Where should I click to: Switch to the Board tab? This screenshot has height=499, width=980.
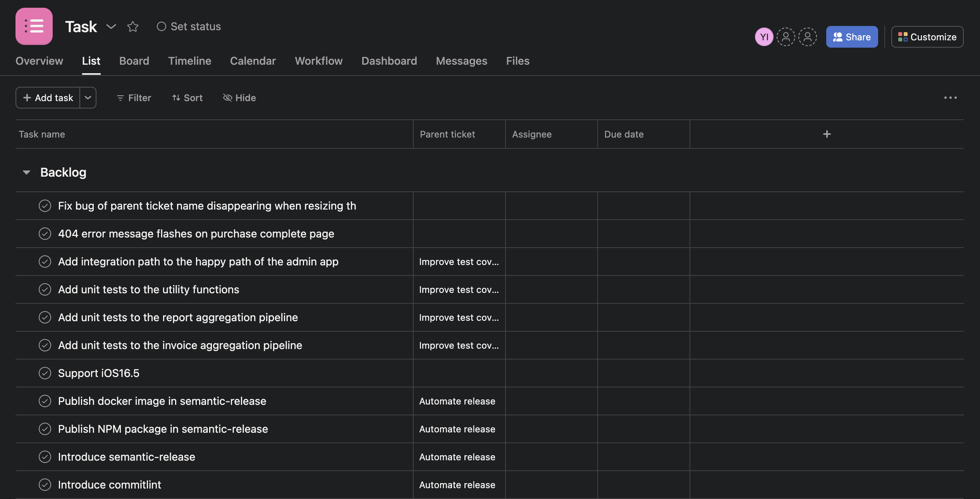point(134,61)
